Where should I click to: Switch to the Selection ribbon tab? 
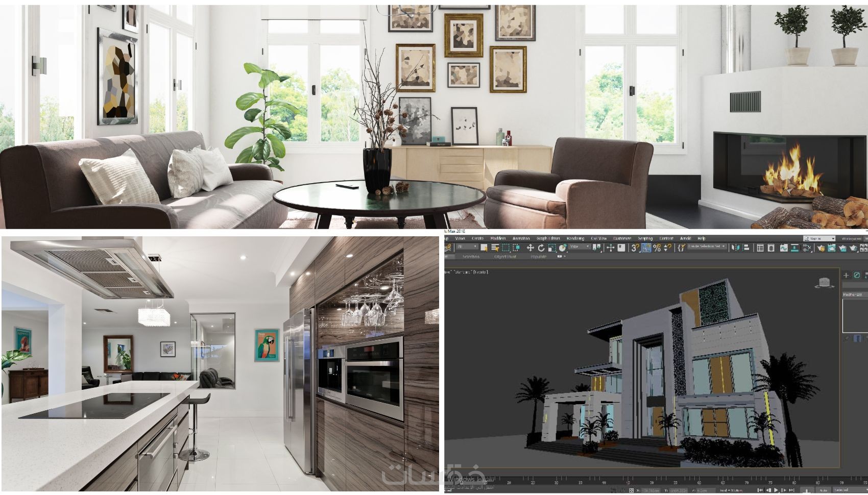(470, 257)
